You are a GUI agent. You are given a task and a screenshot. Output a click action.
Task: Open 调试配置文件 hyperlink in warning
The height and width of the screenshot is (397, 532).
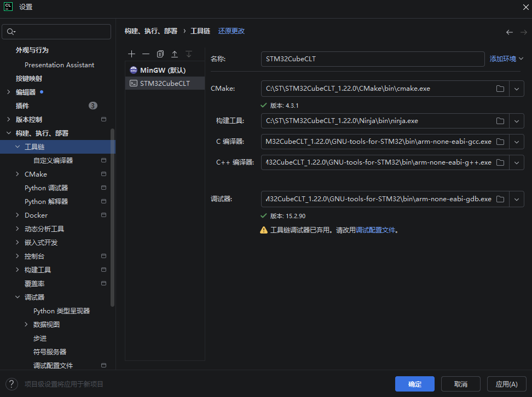point(375,230)
